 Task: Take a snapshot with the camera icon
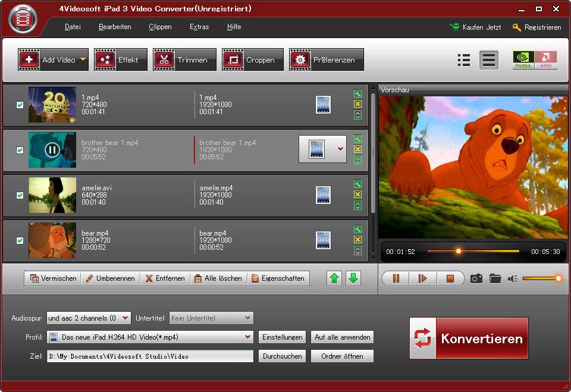pyautogui.click(x=476, y=278)
